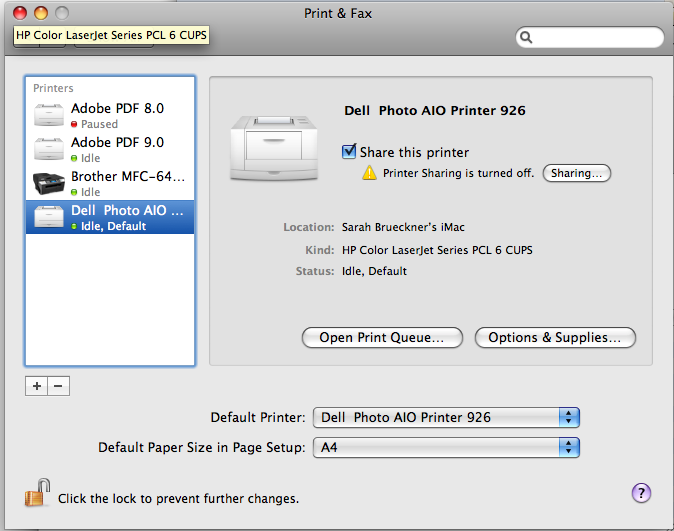
Task: Click the open padlock icon
Action: tap(37, 493)
